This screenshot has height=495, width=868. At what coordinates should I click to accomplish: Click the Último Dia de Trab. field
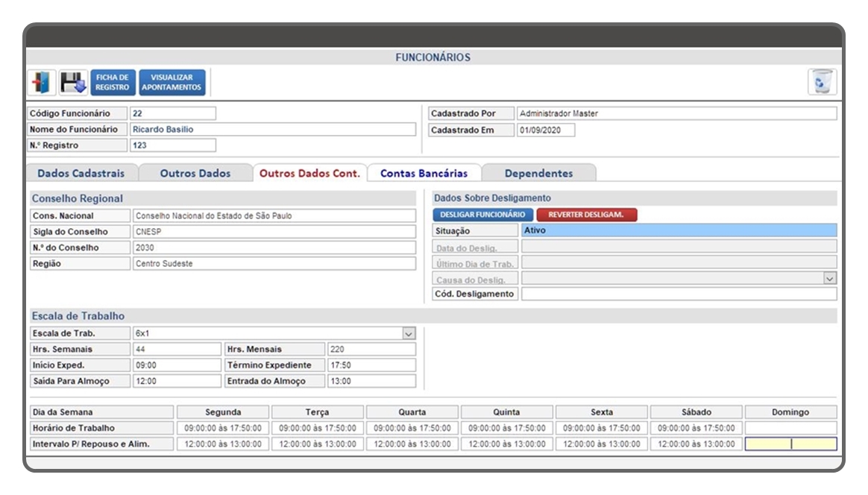tap(679, 263)
